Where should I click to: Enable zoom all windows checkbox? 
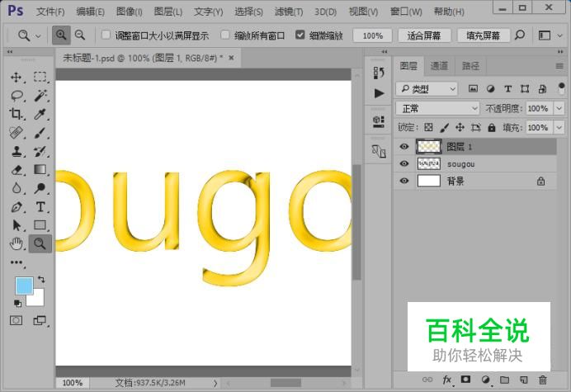(x=225, y=35)
